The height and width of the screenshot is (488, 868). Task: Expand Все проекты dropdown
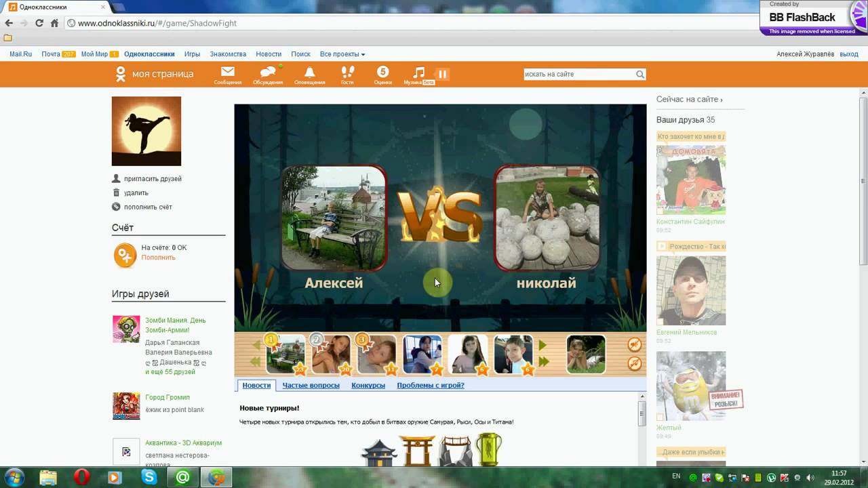point(342,54)
